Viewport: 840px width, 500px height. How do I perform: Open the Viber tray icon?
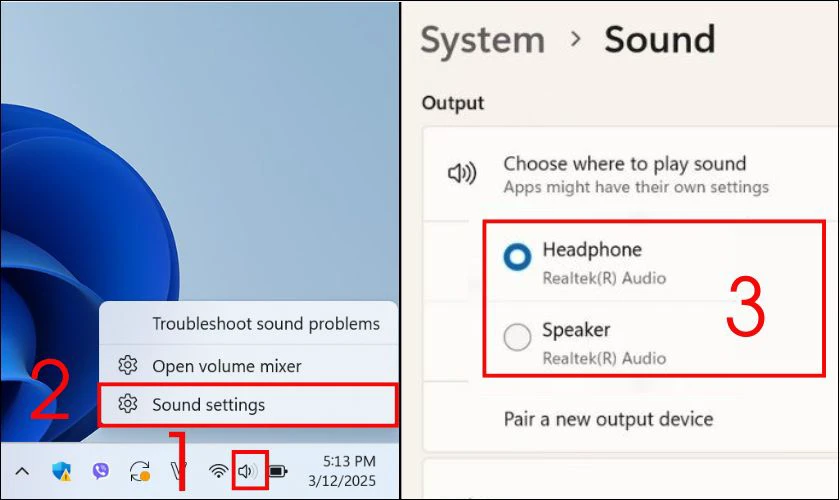coord(100,471)
